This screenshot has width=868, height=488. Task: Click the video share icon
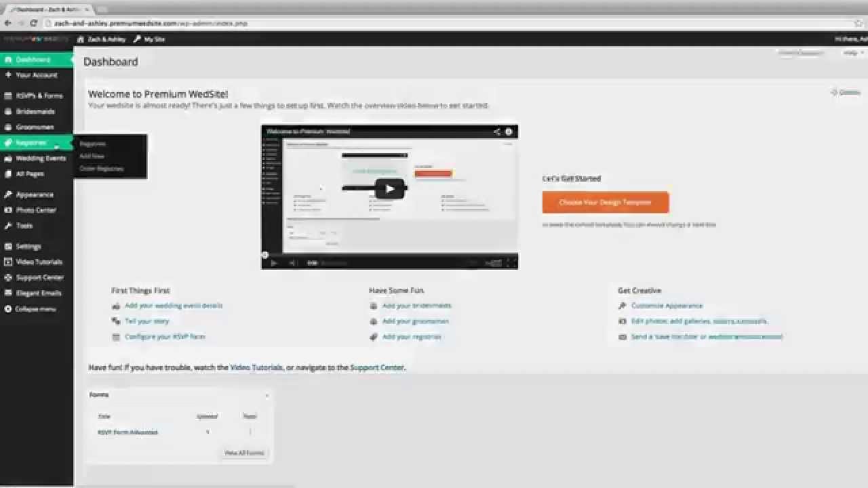click(x=496, y=131)
